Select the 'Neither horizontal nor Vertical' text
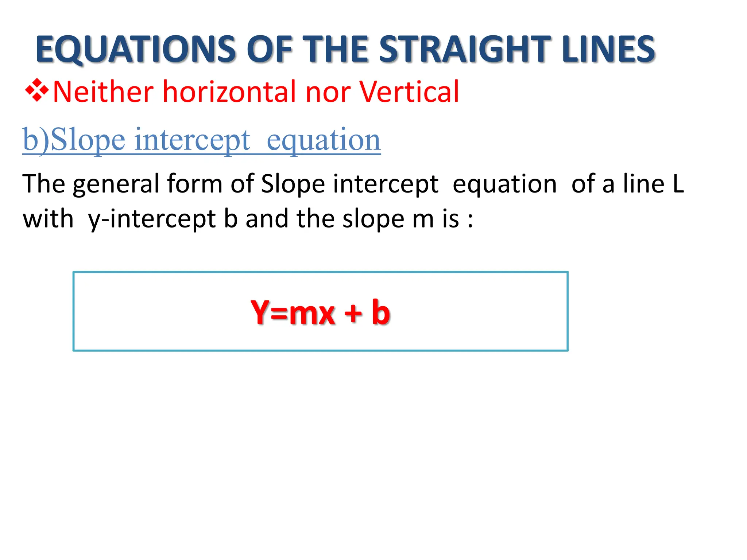 pyautogui.click(x=256, y=92)
